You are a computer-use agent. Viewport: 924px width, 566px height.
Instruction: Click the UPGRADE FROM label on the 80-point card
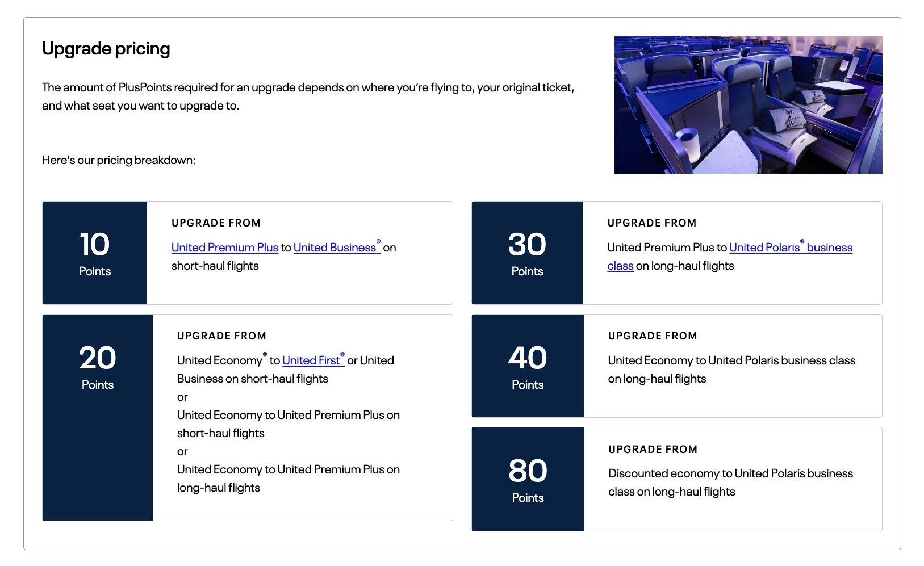click(653, 449)
